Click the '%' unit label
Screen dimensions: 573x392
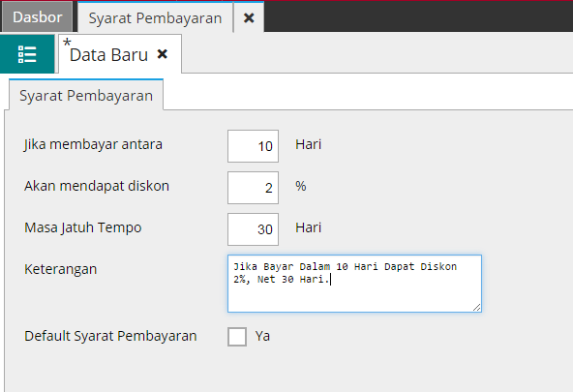(x=301, y=186)
